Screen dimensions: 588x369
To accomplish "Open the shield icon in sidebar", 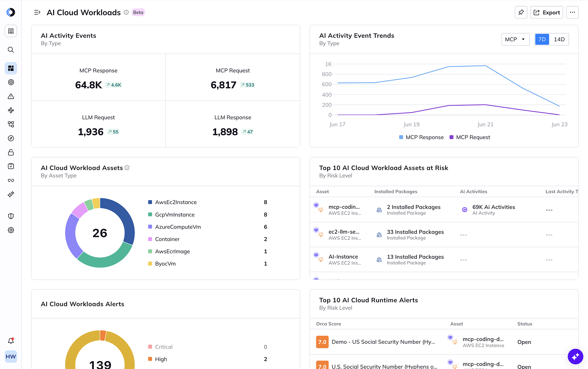I will (11, 216).
